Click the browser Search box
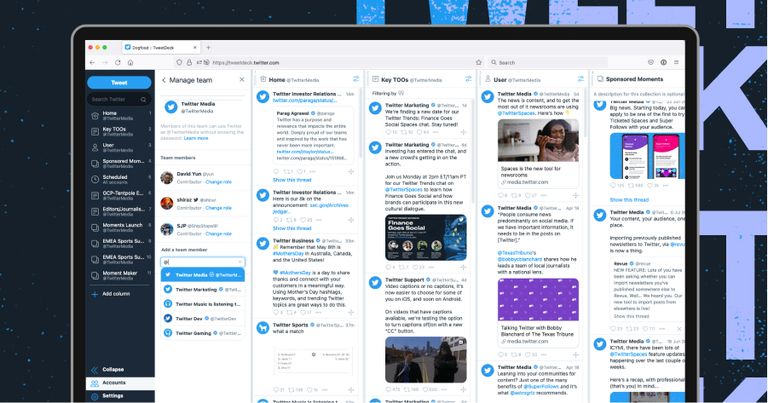This screenshot has width=768, height=403. tap(548, 63)
